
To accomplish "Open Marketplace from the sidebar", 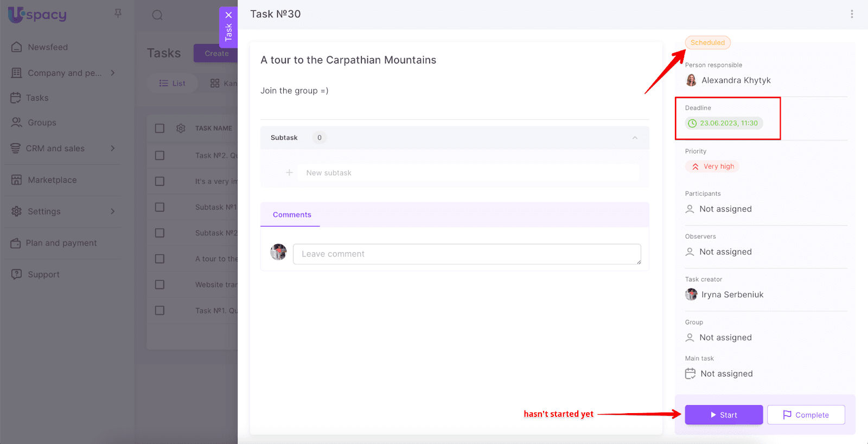I will click(x=52, y=180).
